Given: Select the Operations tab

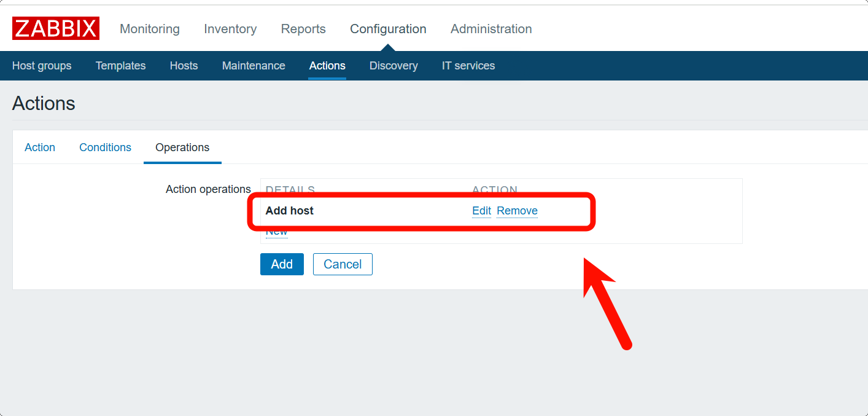Looking at the screenshot, I should click(182, 147).
